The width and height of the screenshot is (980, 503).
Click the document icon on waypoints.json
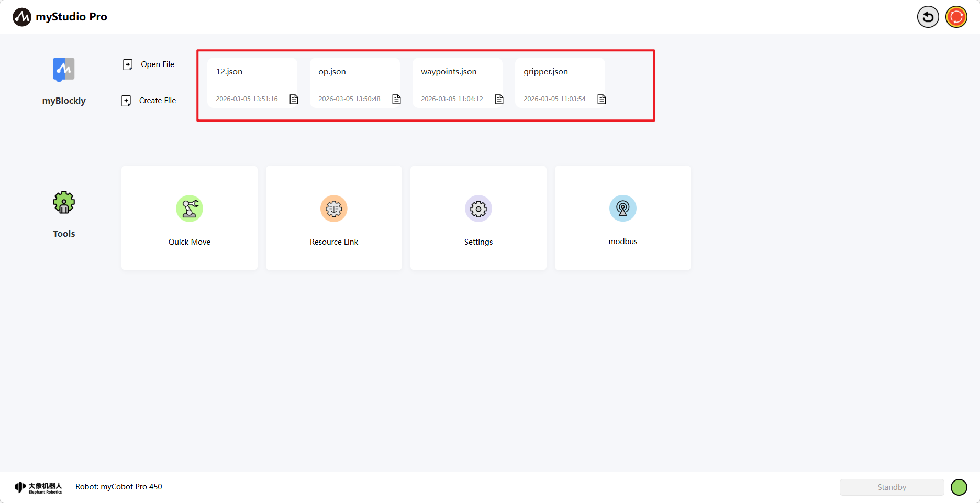click(499, 99)
